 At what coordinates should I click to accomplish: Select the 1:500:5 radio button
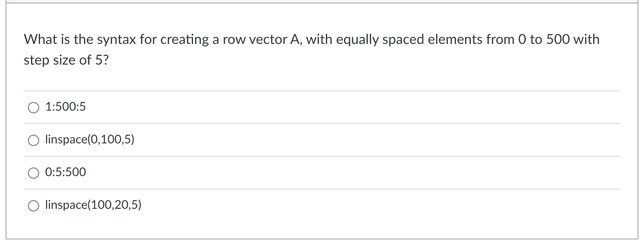point(34,108)
